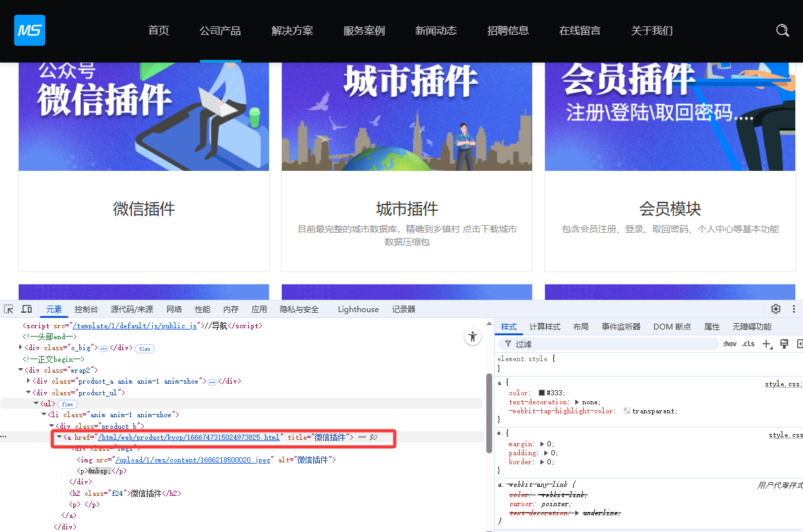Expand the text-decoration none property triangle
This screenshot has width=803, height=532.
coord(577,402)
